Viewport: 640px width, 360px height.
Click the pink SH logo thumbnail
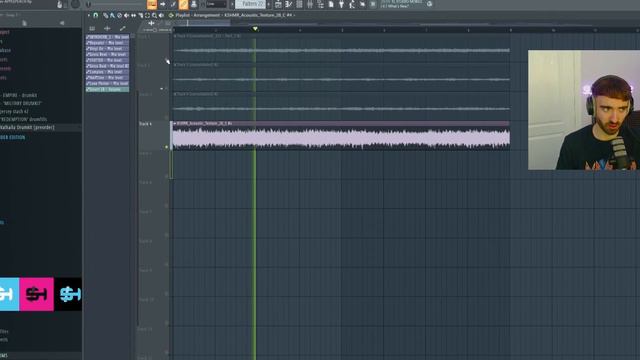point(36,294)
